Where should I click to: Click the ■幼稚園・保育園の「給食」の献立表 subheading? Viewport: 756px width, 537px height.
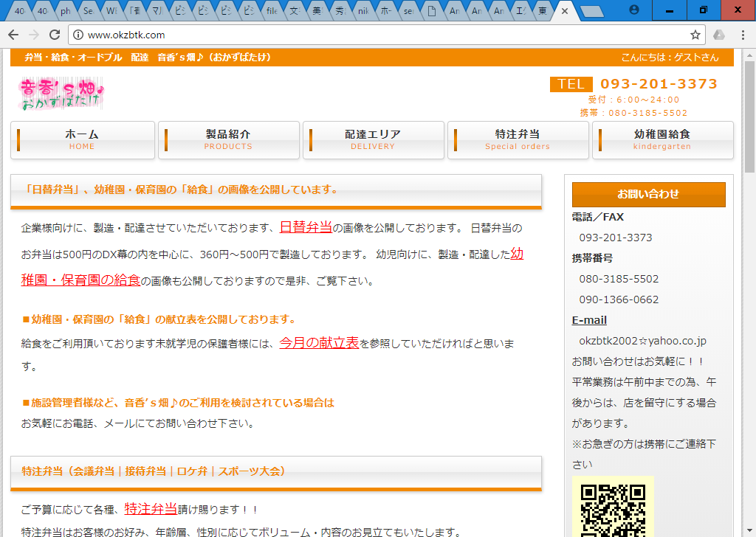[x=159, y=319]
